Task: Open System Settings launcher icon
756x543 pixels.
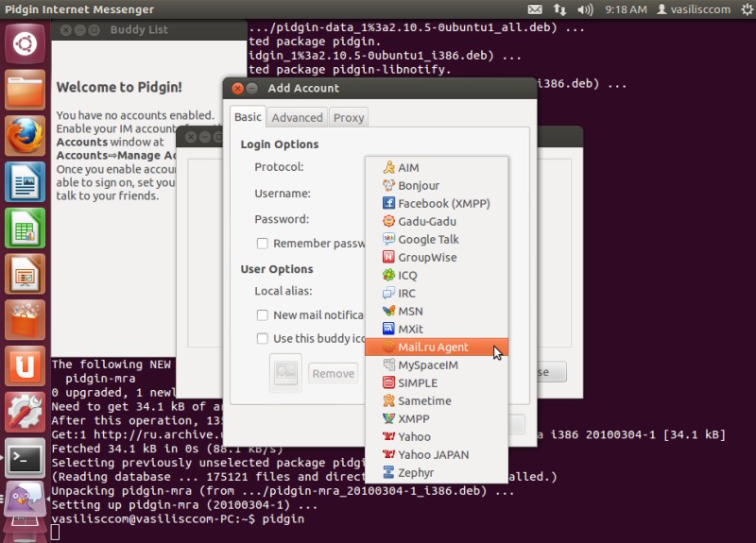Action: point(25,412)
